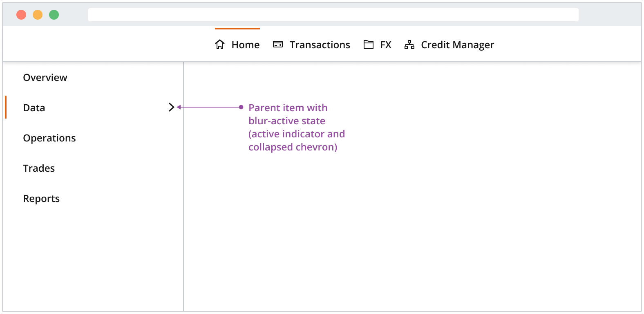This screenshot has width=644, height=314.
Task: Switch to the Transactions tab label
Action: pyautogui.click(x=320, y=45)
